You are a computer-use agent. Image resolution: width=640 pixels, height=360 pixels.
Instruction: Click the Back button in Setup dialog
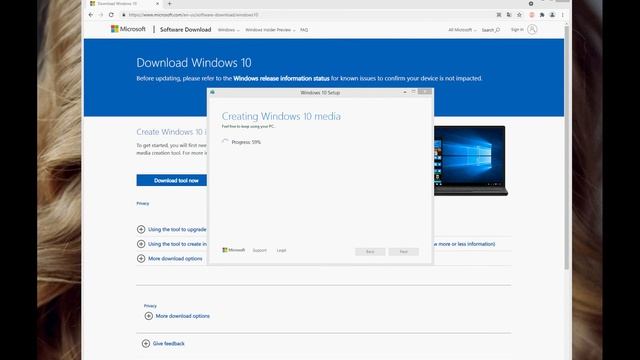point(370,251)
